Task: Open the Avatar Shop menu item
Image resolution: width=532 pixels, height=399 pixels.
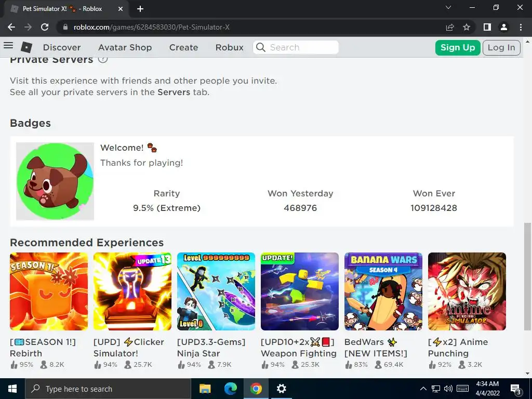Action: 125,47
